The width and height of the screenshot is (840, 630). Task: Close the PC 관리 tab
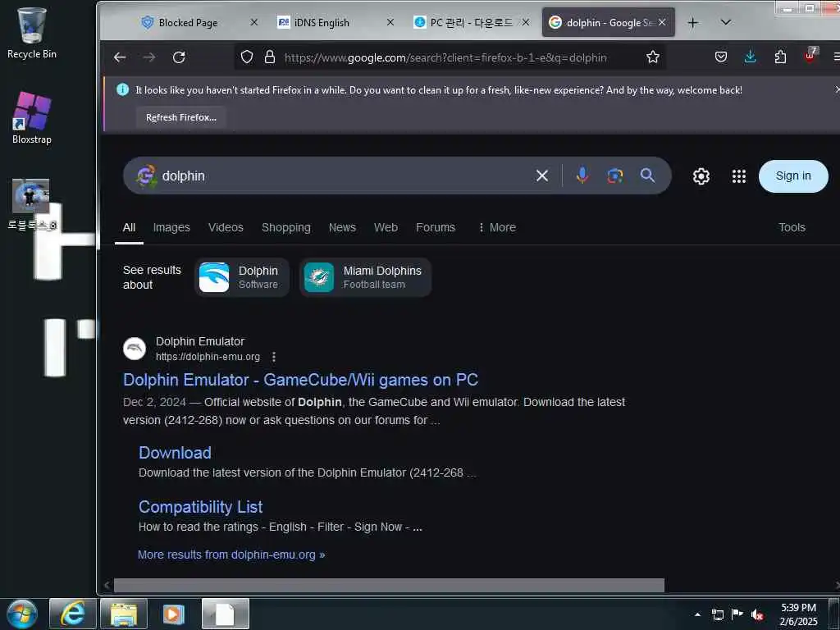point(526,22)
